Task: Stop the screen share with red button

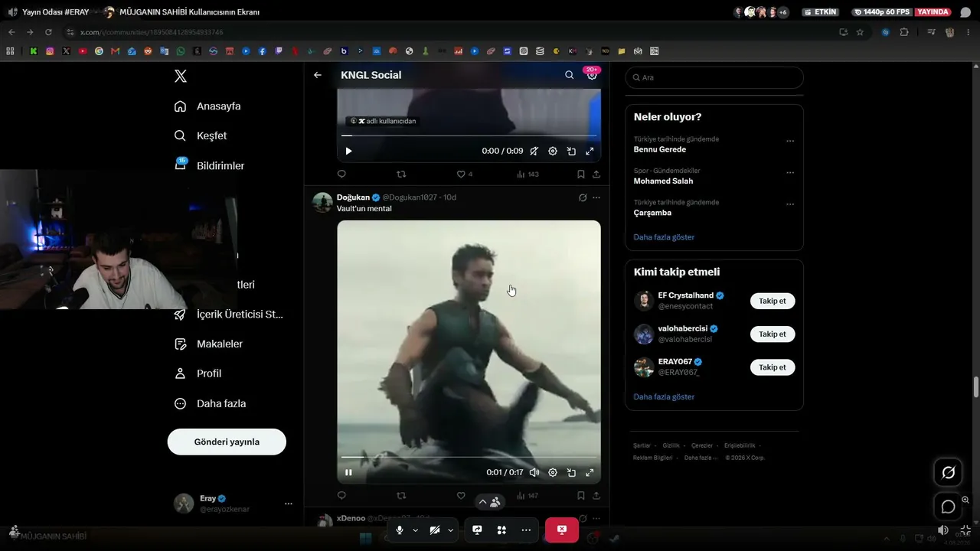Action: [x=562, y=530]
